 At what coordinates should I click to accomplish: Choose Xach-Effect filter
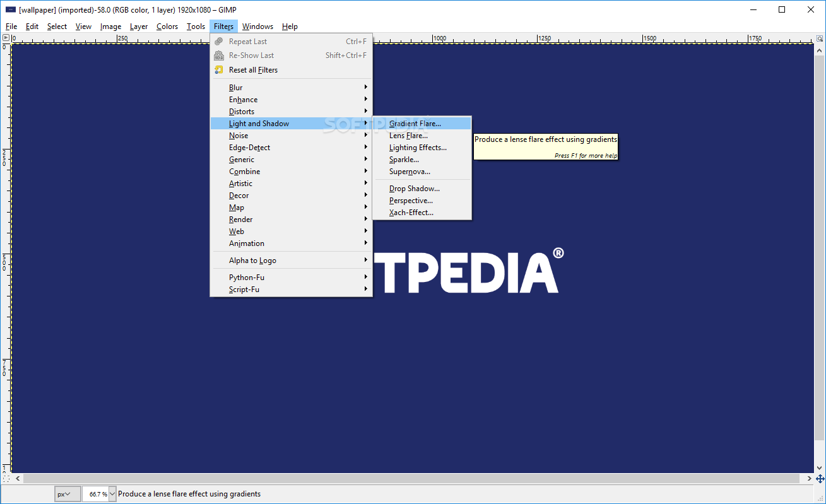pos(422,213)
